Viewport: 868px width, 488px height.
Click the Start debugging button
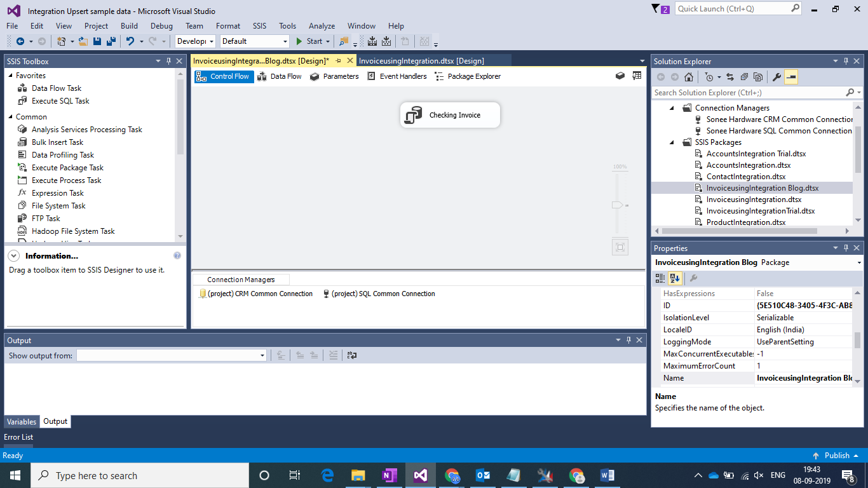click(x=309, y=41)
